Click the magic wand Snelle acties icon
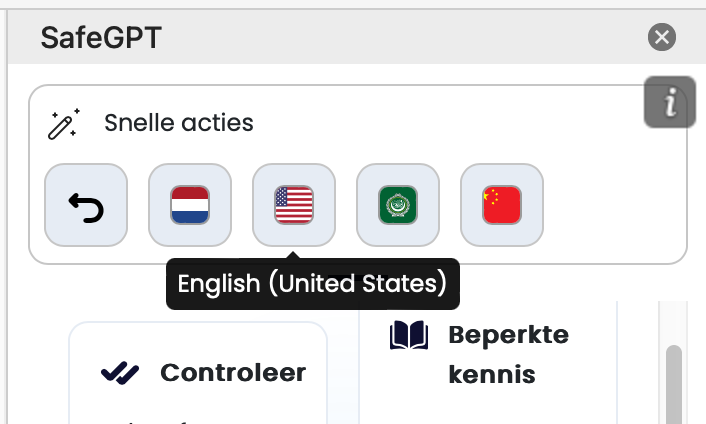Screen dimensions: 706x424 (64, 124)
